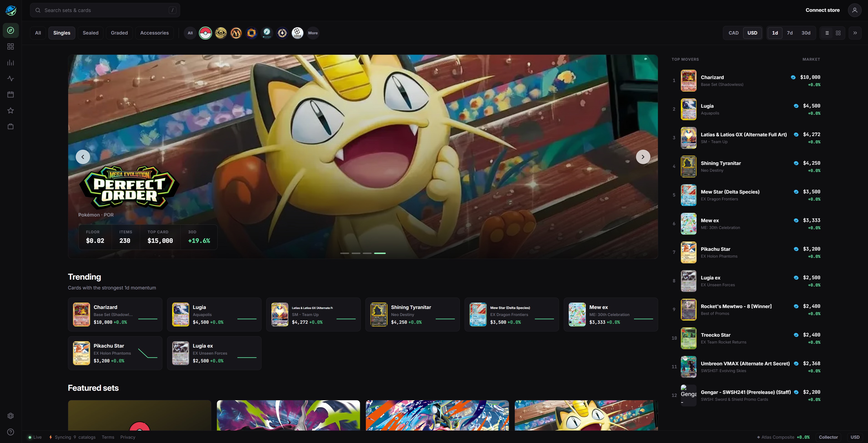This screenshot has width=868, height=443.
Task: Jump to the third hero carousel indicator
Action: [x=367, y=253]
